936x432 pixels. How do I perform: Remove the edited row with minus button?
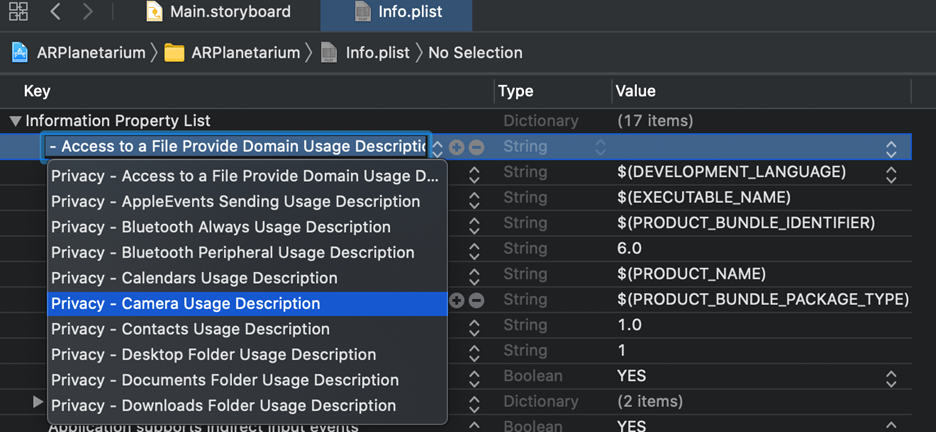pos(476,147)
